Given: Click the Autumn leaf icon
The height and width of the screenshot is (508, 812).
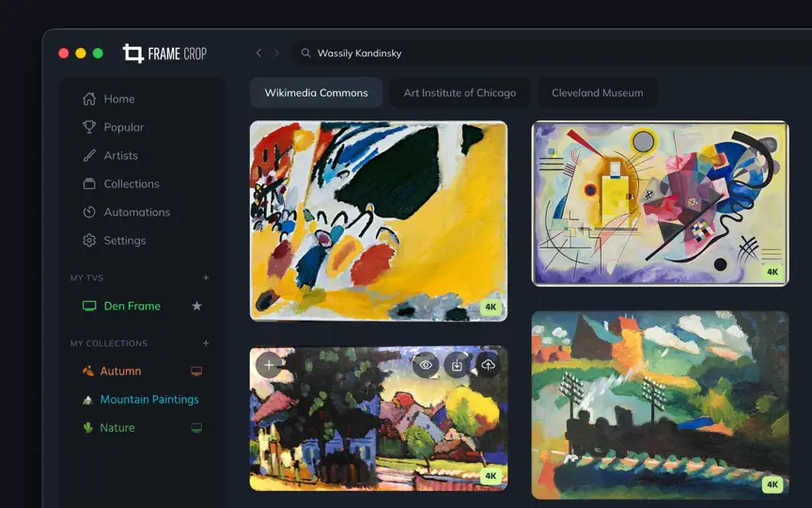Looking at the screenshot, I should pos(88,371).
